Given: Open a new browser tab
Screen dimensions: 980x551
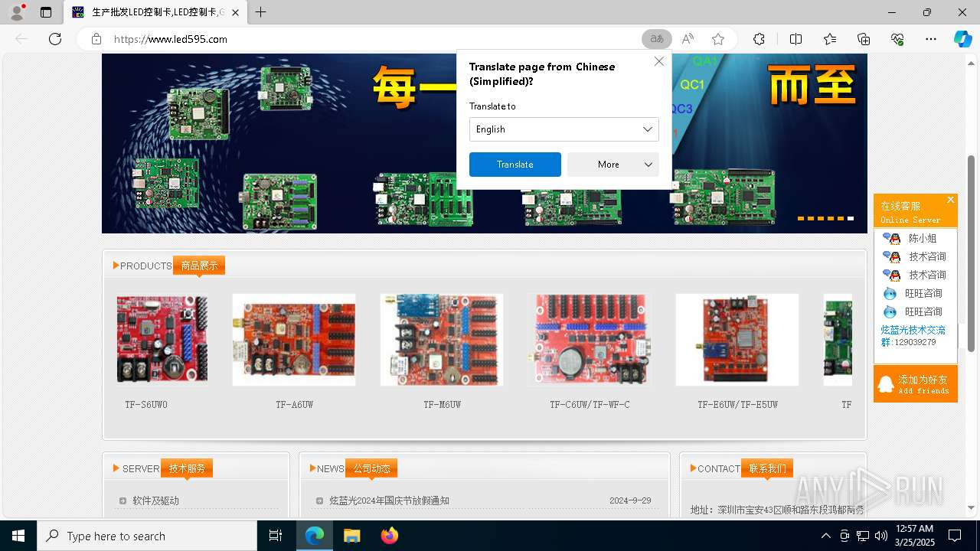Looking at the screenshot, I should click(261, 12).
